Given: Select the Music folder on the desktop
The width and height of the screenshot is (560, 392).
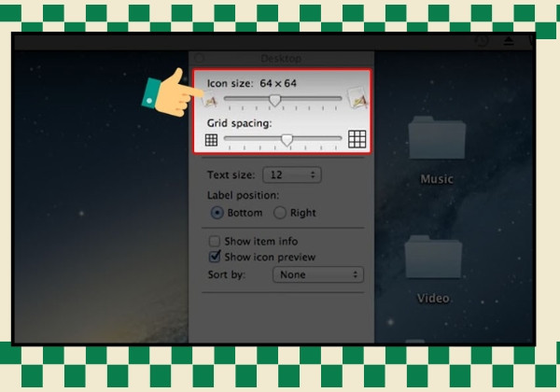Looking at the screenshot, I should (437, 138).
